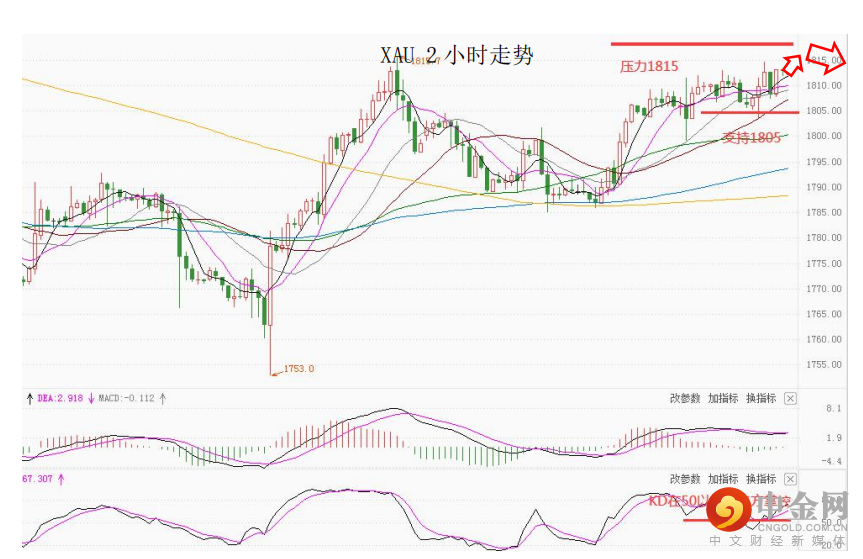Click 改参数 in the KD panel

click(685, 479)
